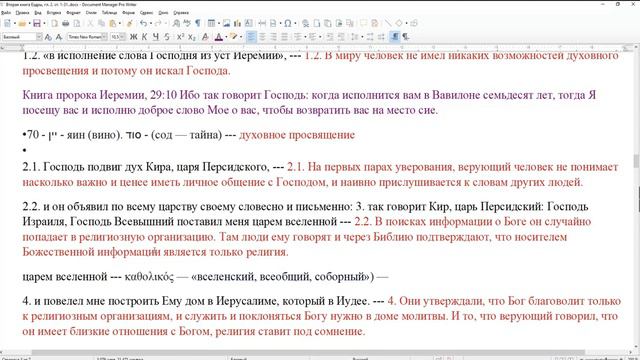The image size is (640, 360).
Task: Insert special character Omega icon
Action: click(287, 23)
